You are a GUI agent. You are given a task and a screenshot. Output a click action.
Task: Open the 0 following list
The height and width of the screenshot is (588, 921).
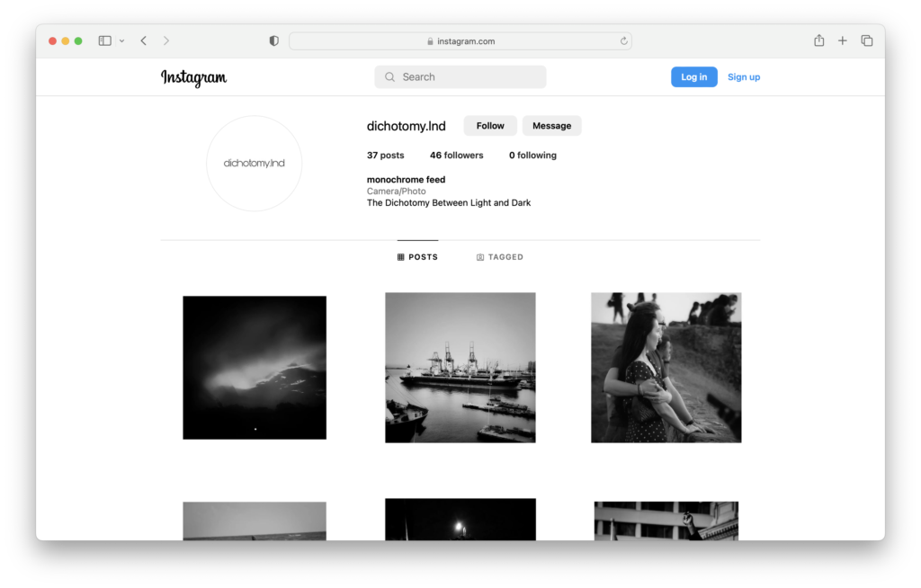[532, 155]
